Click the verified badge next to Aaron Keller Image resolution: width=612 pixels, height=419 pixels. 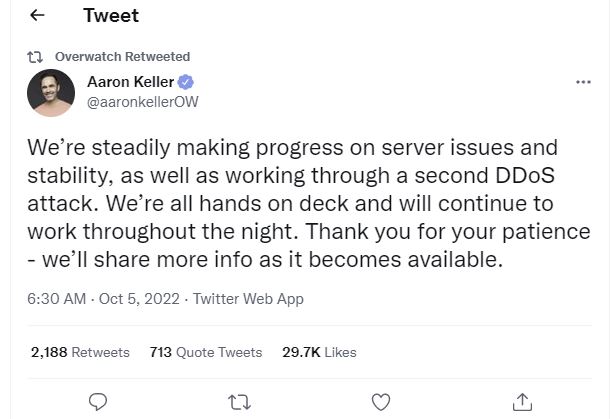[186, 82]
